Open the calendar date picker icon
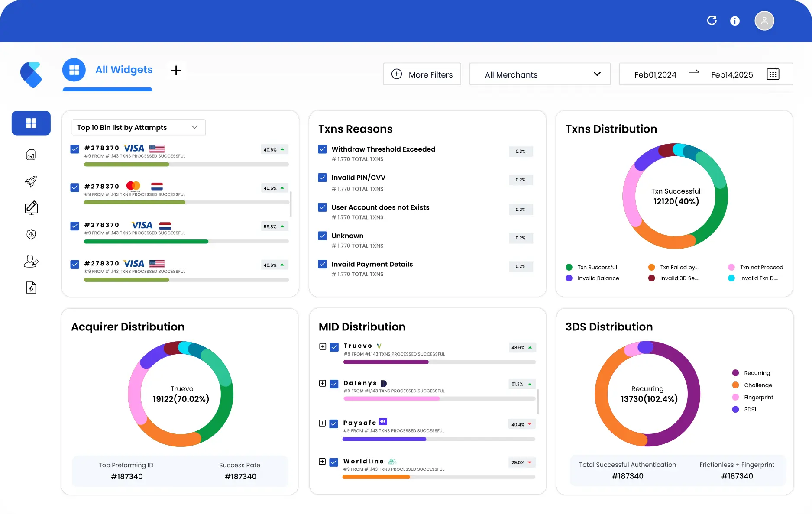This screenshot has width=812, height=514. click(773, 74)
